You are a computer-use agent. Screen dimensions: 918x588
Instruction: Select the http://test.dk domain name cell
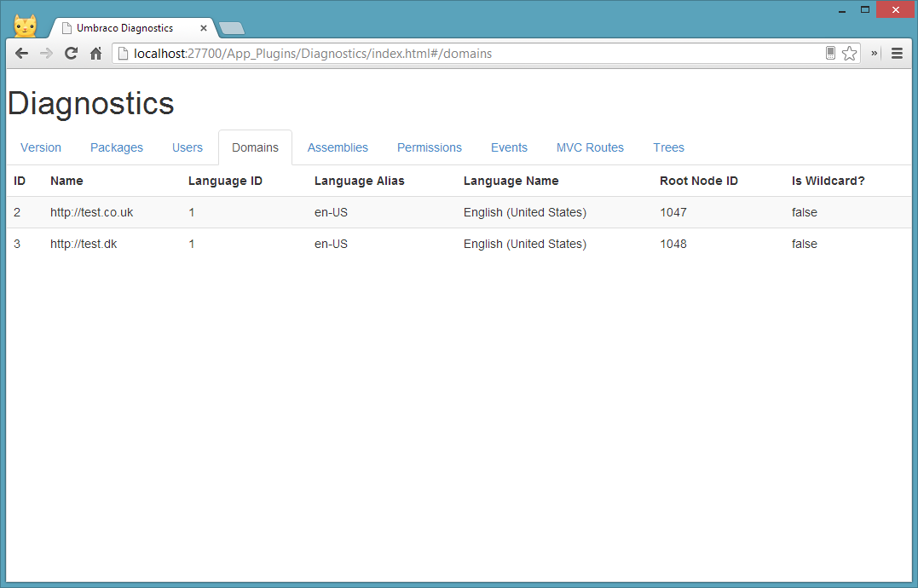(84, 244)
